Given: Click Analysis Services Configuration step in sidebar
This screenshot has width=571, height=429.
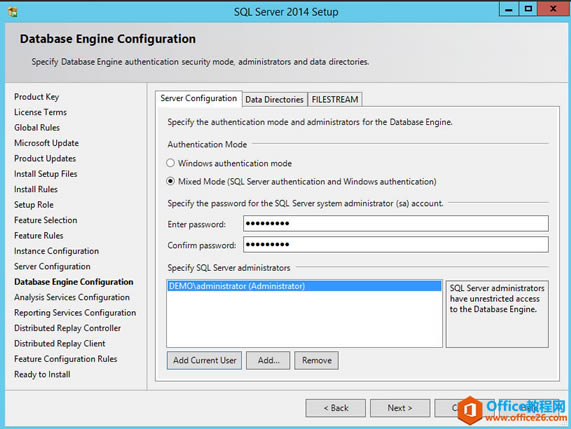Looking at the screenshot, I should click(72, 297).
